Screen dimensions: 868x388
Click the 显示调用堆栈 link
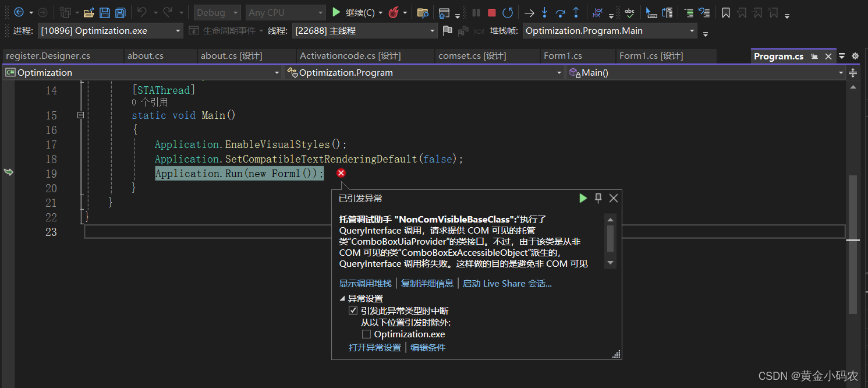coord(366,283)
